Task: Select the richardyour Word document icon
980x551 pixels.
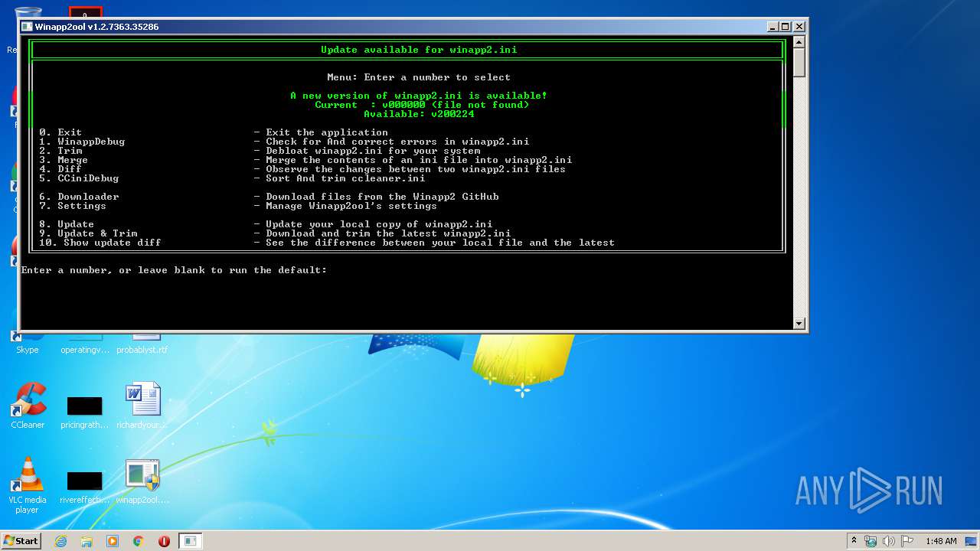Action: [x=142, y=406]
